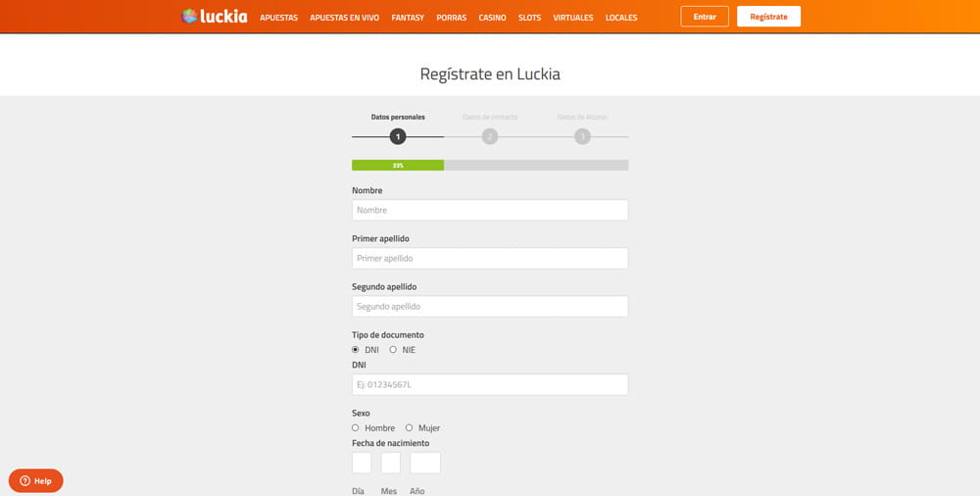The width and height of the screenshot is (980, 496).
Task: Open the LOCALES page
Action: tap(621, 18)
